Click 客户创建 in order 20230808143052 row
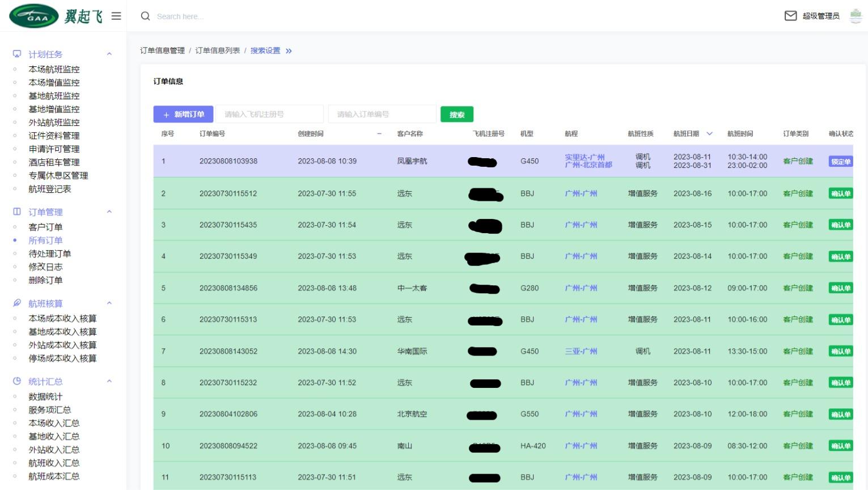Viewport: 868px width, 490px height. [x=798, y=351]
